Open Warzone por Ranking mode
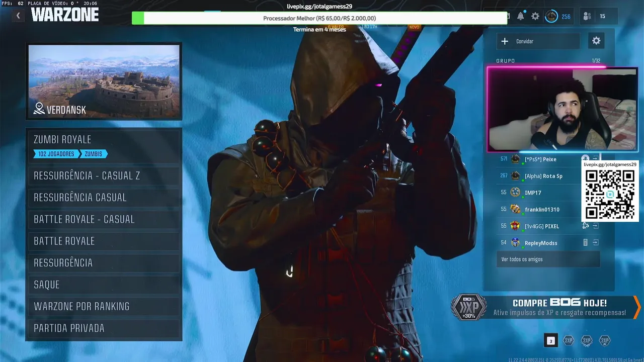Screen dimensions: 644x362 pos(104,306)
